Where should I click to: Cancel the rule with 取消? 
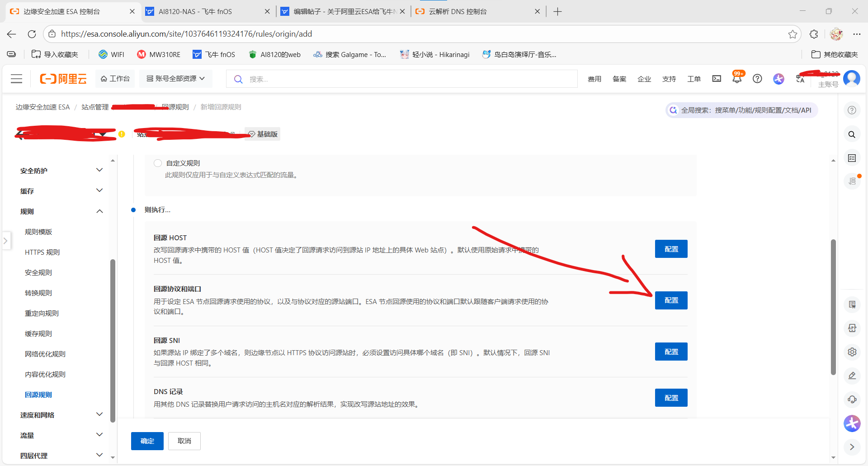(184, 441)
